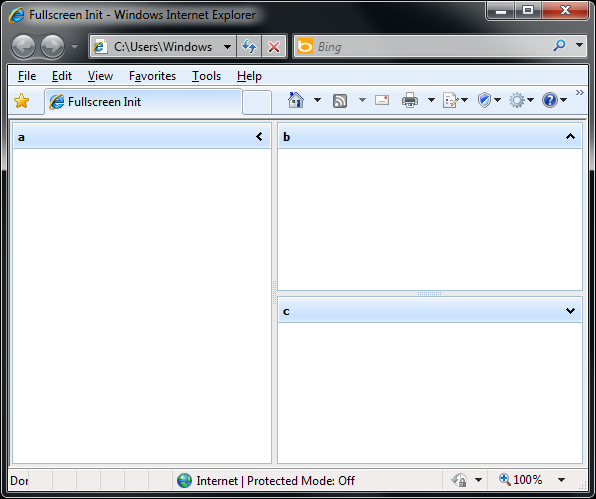The width and height of the screenshot is (596, 499).
Task: Open the Tools gear icon
Action: point(517,100)
